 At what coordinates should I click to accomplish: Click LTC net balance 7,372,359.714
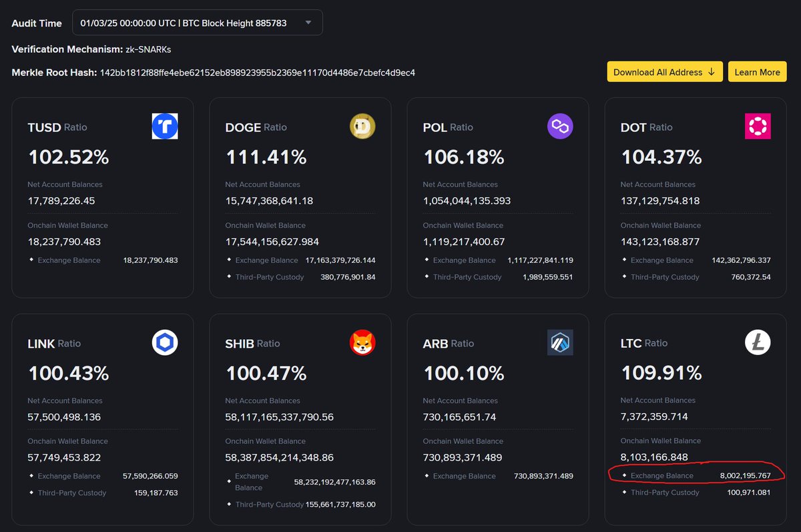[654, 417]
